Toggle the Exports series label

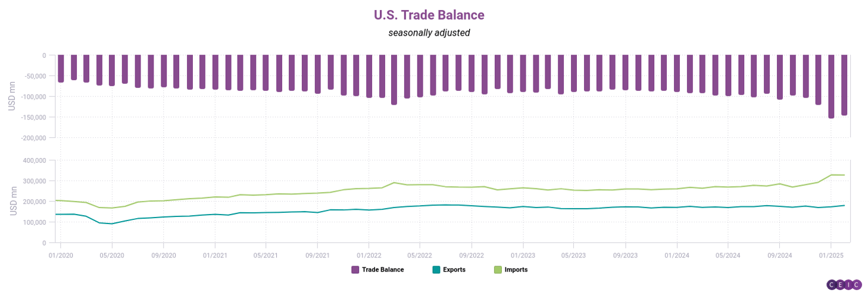click(x=454, y=270)
